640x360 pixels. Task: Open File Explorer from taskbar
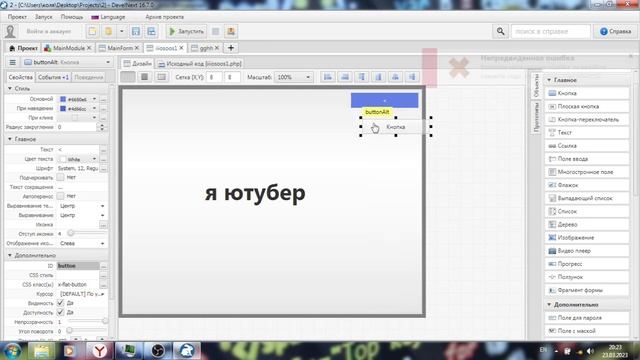[41, 351]
